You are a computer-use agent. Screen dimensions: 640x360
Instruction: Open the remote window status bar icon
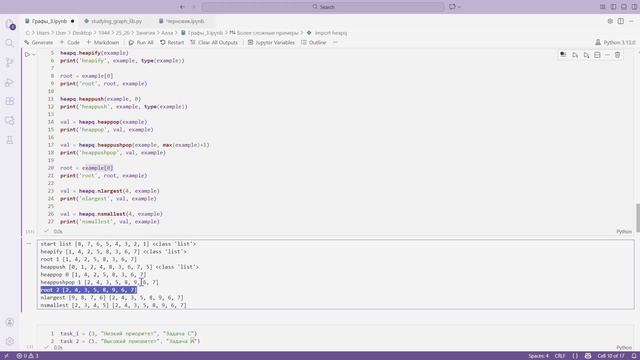6,356
